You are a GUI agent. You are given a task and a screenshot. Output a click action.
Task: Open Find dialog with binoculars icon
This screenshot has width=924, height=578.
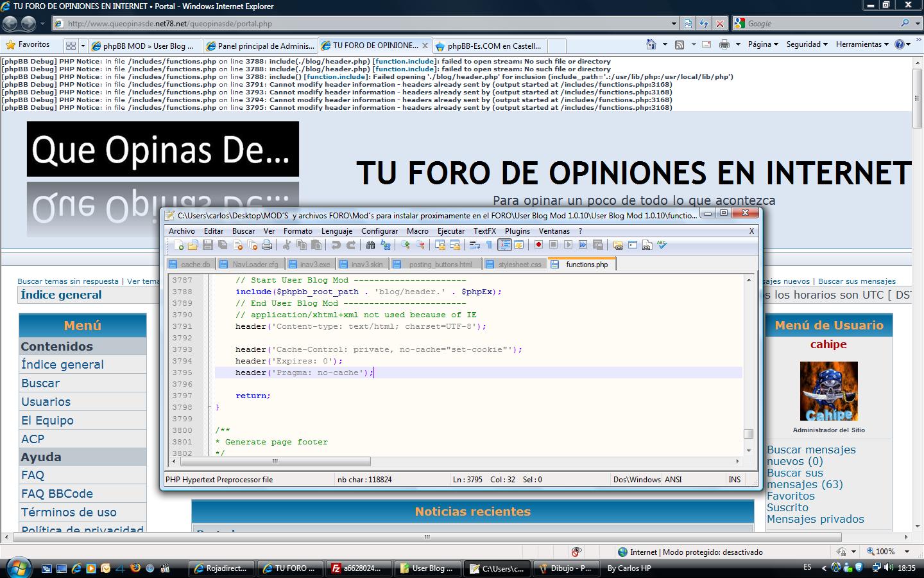(370, 245)
